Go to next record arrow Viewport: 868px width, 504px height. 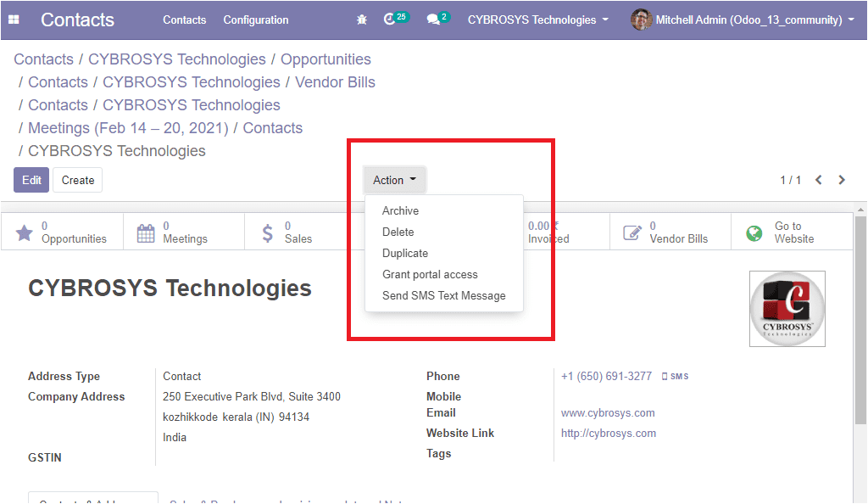pyautogui.click(x=842, y=180)
